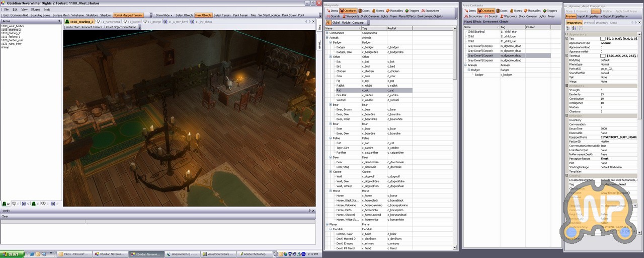Select the Items icon in the Blueprints panel
644x258 pixels.
tap(329, 11)
